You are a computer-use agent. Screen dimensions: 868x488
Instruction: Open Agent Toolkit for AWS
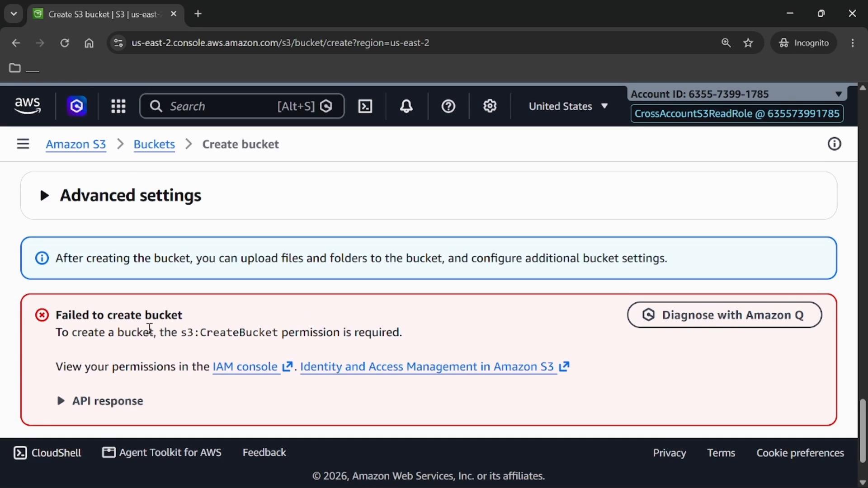point(162,453)
